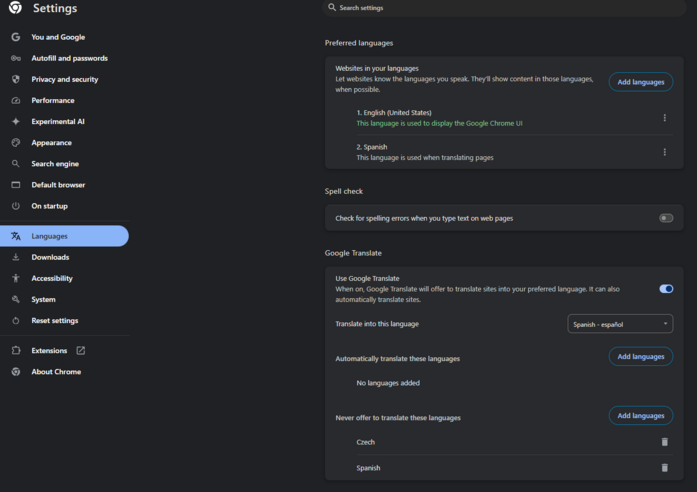Viewport: 697px width, 492px height.
Task: Open Experimental AI settings
Action: (x=58, y=121)
